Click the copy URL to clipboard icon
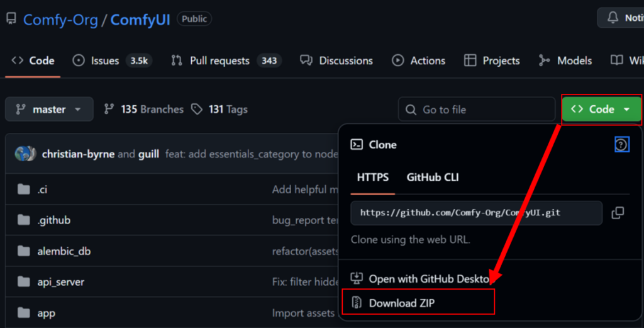This screenshot has width=644, height=328. [618, 213]
